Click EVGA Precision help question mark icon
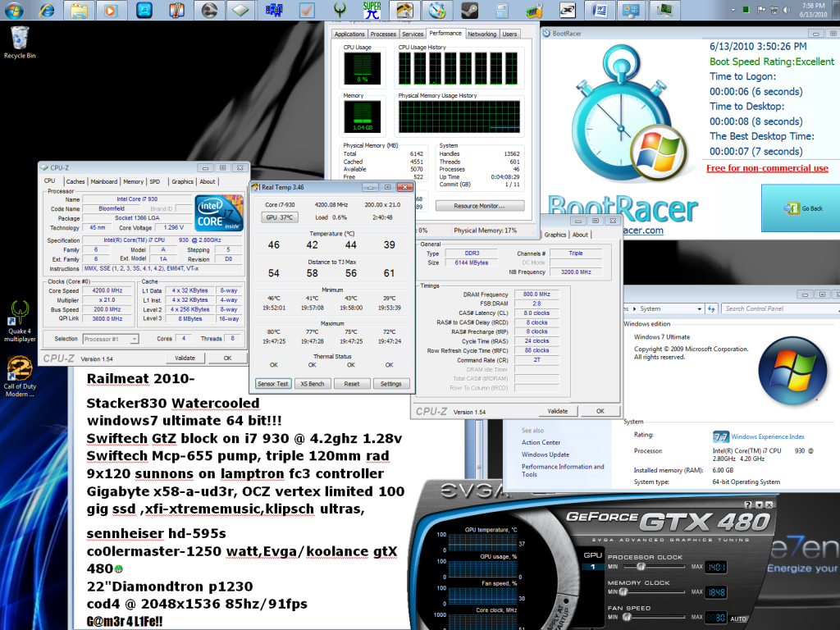840x630 pixels. click(x=748, y=504)
